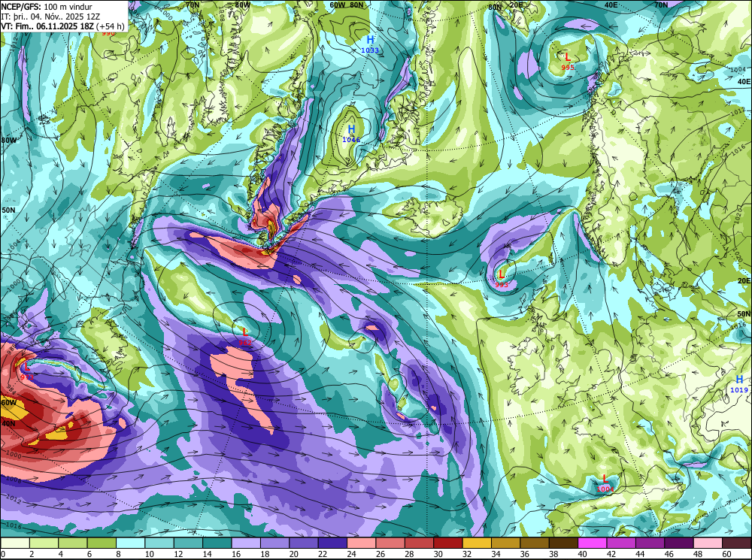
Task: Click the '40N' label at the left edge
Action: click(x=8, y=423)
